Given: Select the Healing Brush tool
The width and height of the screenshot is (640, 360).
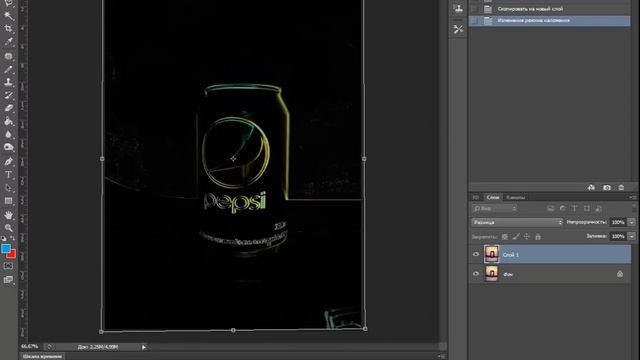Looking at the screenshot, I should [x=8, y=56].
